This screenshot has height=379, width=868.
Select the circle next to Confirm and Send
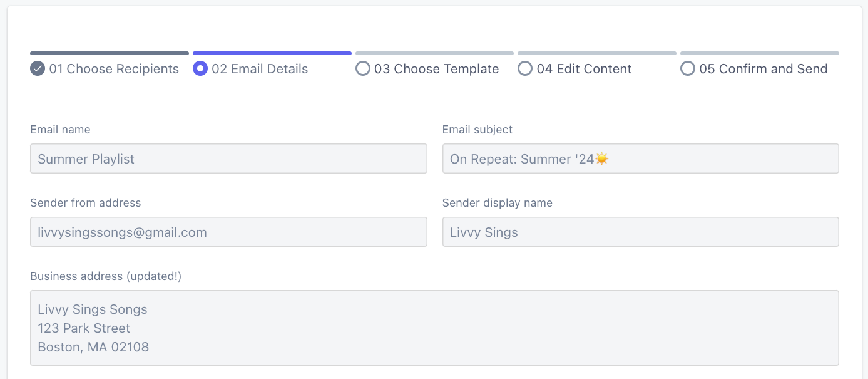coord(688,69)
